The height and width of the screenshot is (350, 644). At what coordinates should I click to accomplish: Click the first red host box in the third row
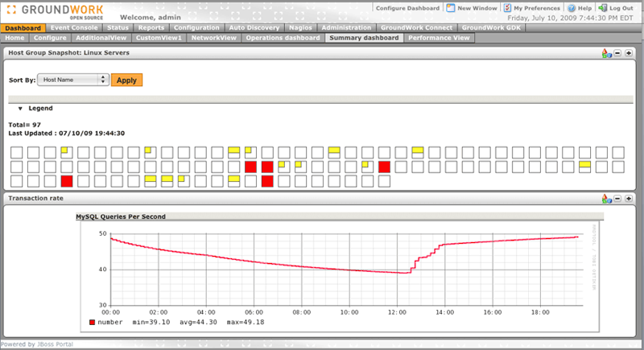[67, 181]
